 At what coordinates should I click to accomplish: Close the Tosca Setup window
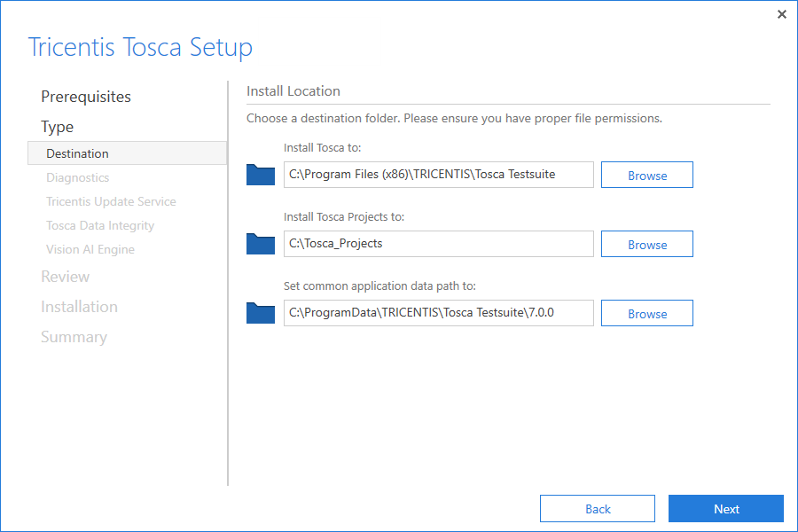pyautogui.click(x=781, y=14)
